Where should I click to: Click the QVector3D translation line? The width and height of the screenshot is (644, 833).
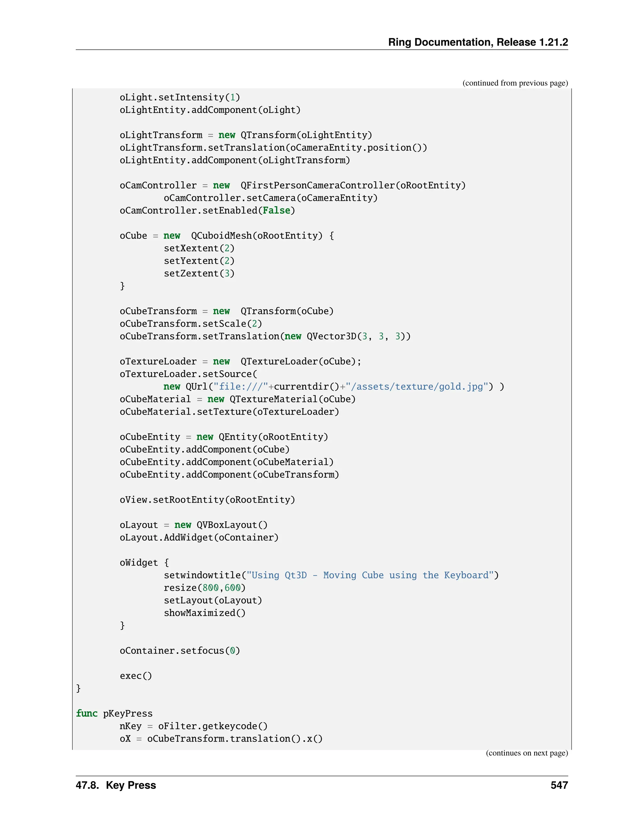tap(265, 336)
